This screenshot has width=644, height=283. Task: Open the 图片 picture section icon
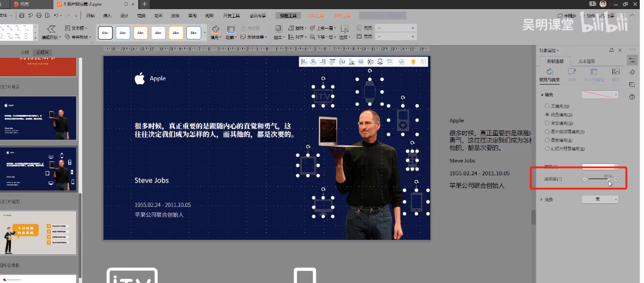[615, 75]
